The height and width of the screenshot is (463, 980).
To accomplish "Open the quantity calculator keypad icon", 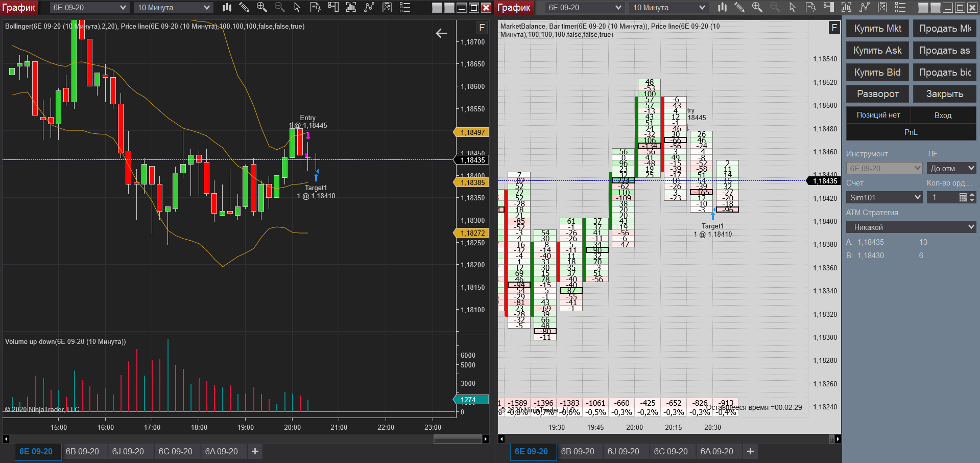I will (963, 197).
